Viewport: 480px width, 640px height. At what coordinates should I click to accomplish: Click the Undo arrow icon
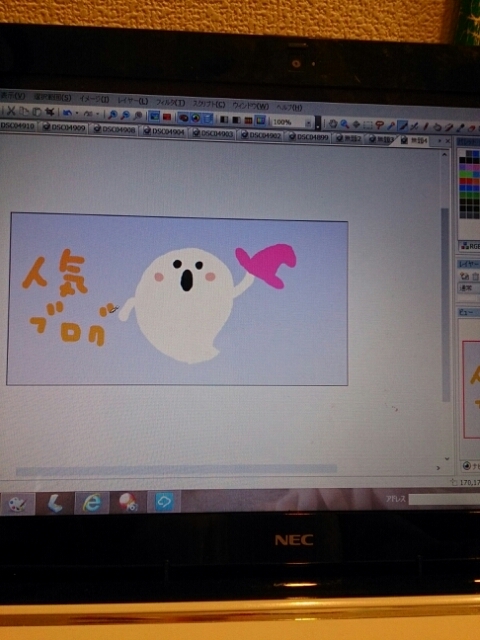pyautogui.click(x=67, y=113)
